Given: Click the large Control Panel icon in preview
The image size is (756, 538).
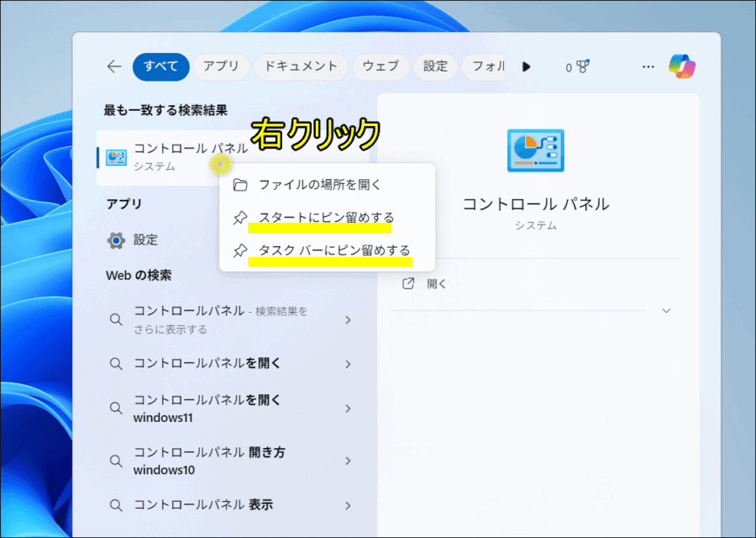Looking at the screenshot, I should click(x=536, y=151).
